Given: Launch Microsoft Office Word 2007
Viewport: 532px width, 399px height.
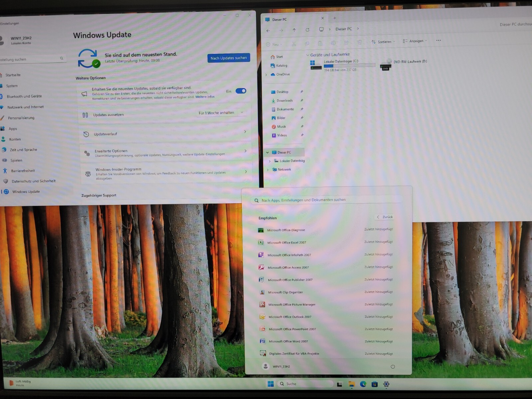Looking at the screenshot, I should pyautogui.click(x=327, y=341).
